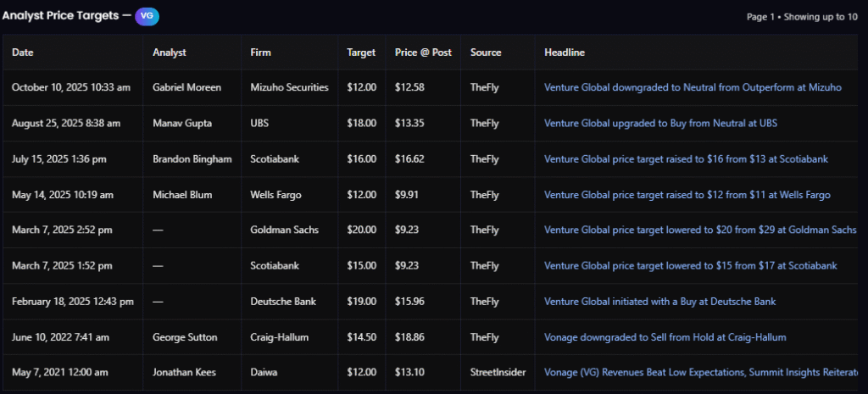The height and width of the screenshot is (394, 868).
Task: Open Scotiabank target raised to $16 headline
Action: [686, 158]
